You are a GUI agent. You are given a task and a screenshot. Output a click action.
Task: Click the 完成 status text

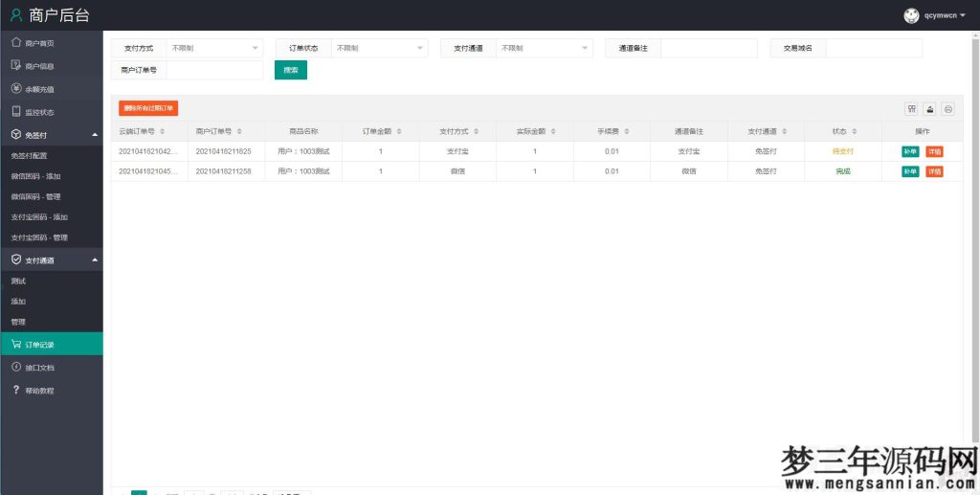pos(843,171)
